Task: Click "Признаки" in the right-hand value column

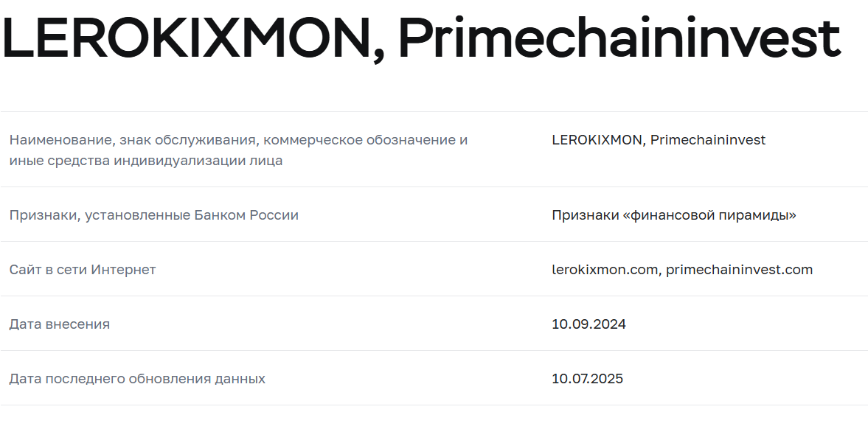Action: point(585,215)
